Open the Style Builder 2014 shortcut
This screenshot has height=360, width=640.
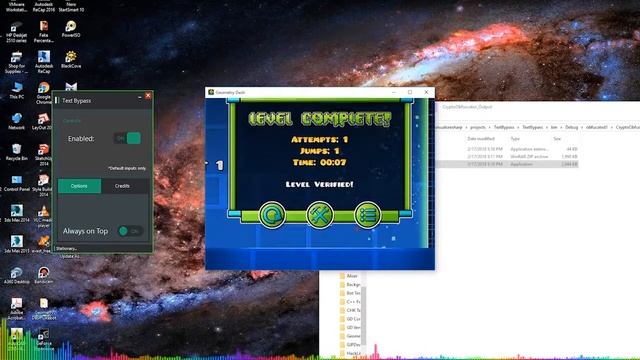43,186
